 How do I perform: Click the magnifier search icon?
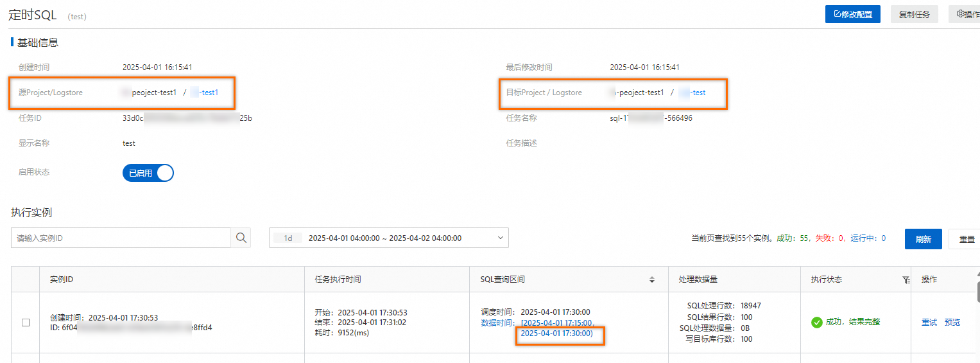(241, 238)
